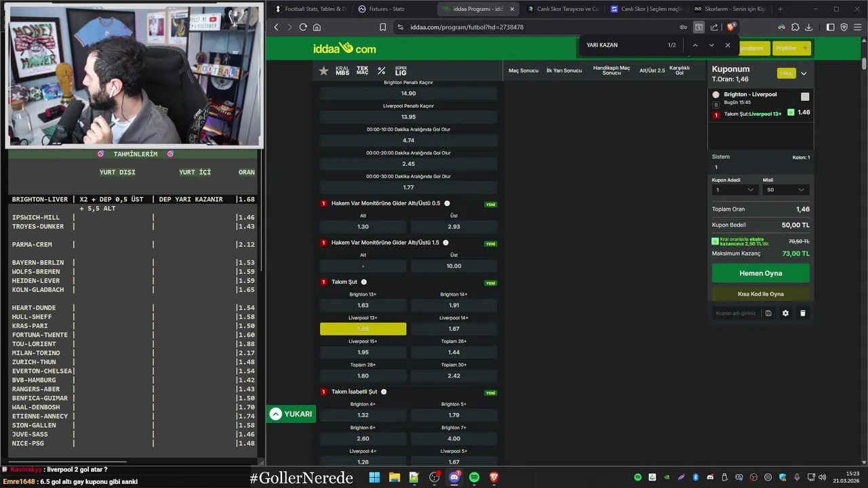Open Spotify from the taskbar
Screen dimensions: 868x488
coord(474,477)
